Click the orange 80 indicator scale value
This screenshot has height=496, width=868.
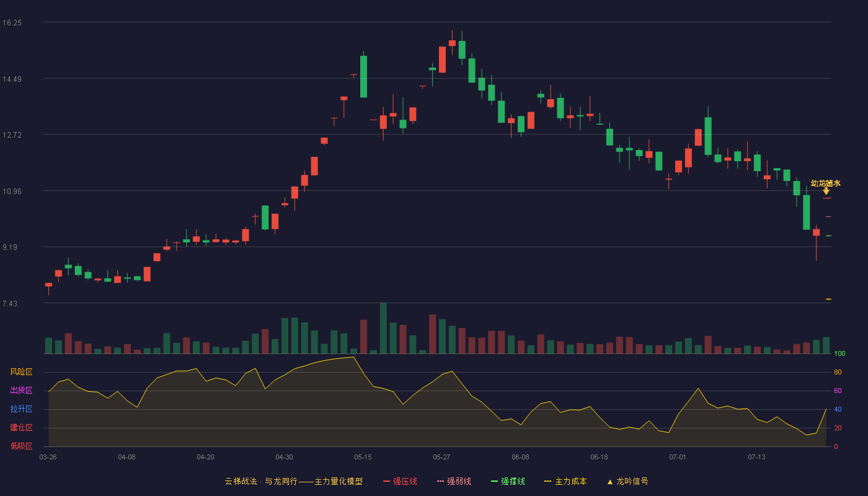coord(838,372)
